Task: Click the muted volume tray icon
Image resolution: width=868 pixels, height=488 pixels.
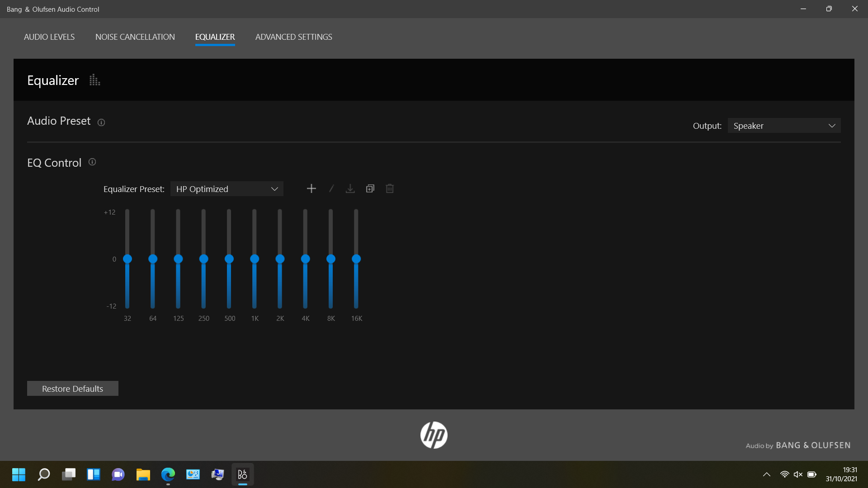Action: pyautogui.click(x=798, y=474)
